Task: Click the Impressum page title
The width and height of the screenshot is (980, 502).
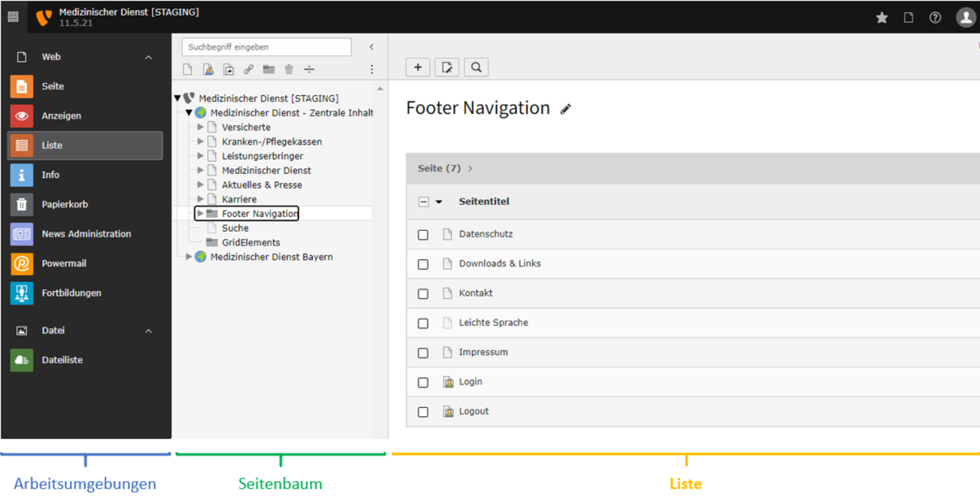Action: (x=483, y=352)
